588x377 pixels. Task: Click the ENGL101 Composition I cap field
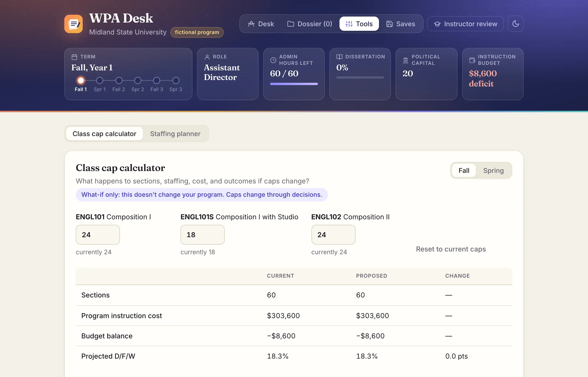[98, 234]
